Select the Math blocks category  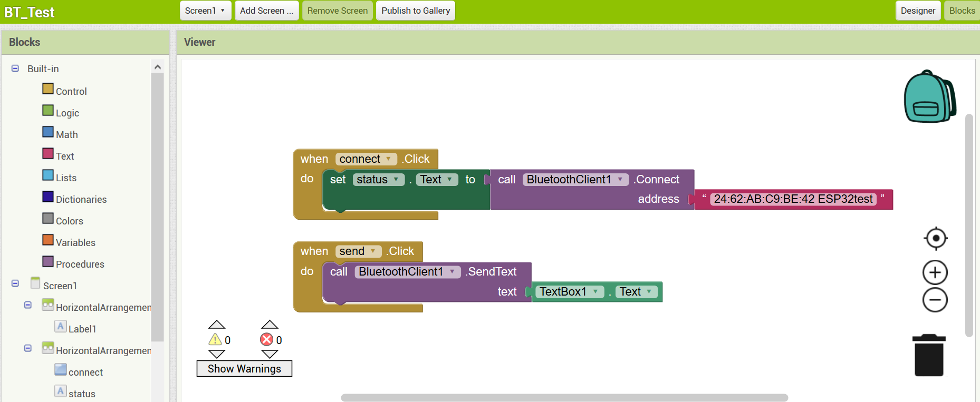pos(66,135)
